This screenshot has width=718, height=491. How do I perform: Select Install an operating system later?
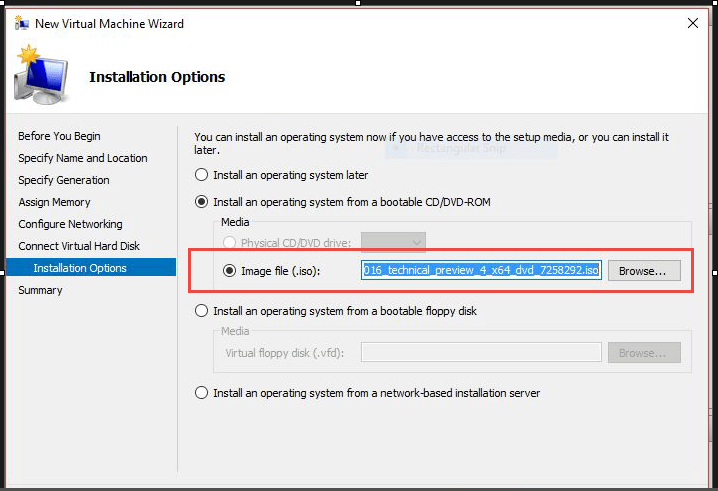coord(202,175)
